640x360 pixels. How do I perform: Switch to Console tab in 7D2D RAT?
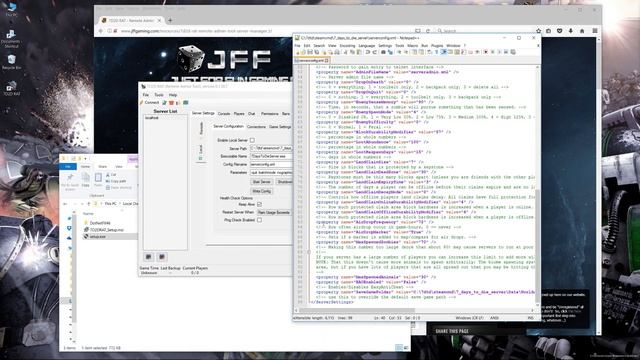point(224,113)
